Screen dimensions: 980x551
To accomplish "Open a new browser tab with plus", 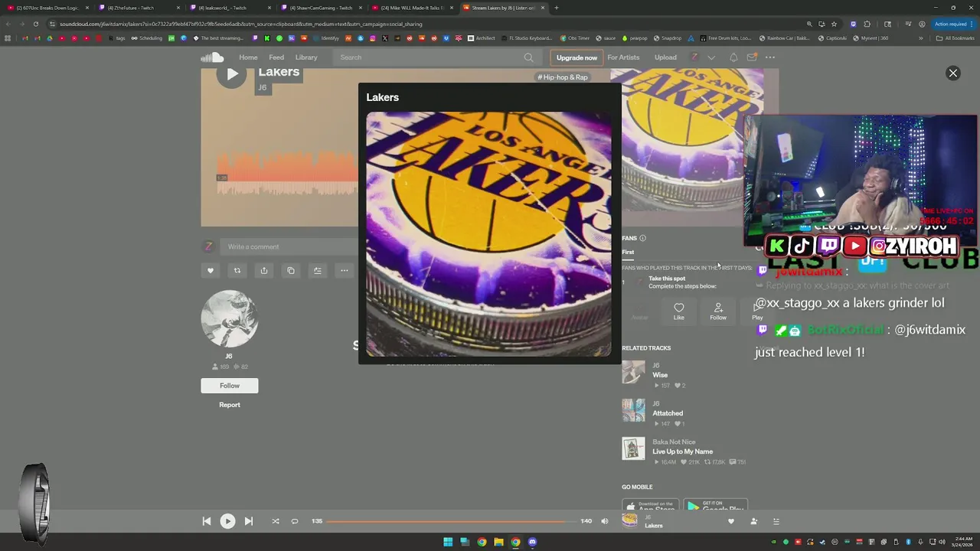I will (557, 8).
